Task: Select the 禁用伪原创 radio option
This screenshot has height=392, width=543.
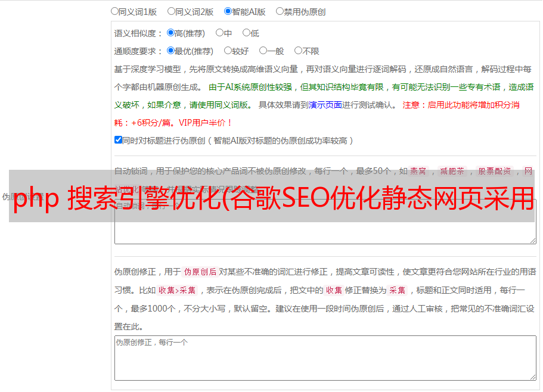Action: (x=280, y=11)
